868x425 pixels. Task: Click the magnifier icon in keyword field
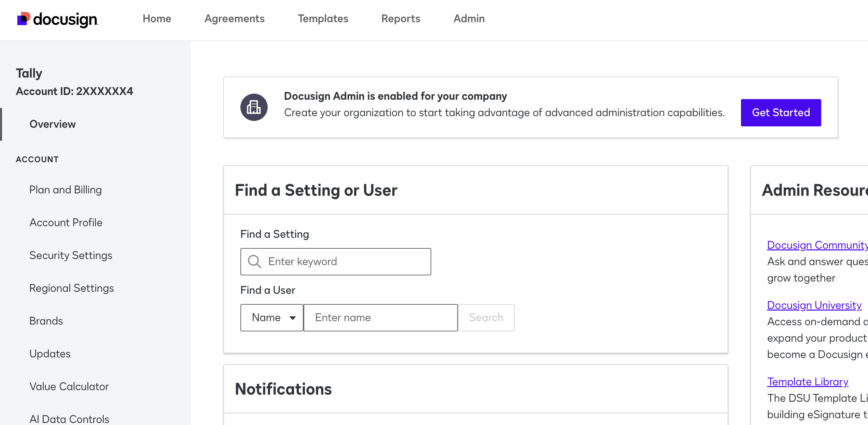(x=254, y=262)
